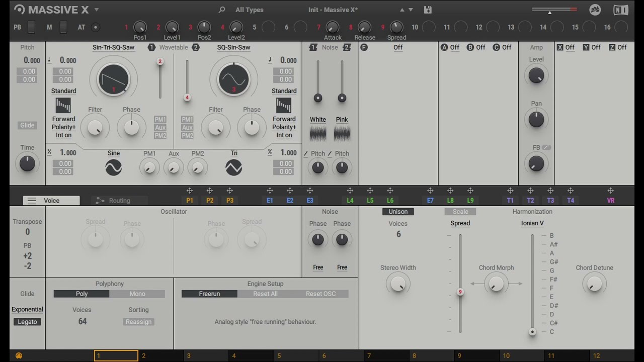Open the E1 envelope page
This screenshot has height=362, width=644.
(x=270, y=200)
